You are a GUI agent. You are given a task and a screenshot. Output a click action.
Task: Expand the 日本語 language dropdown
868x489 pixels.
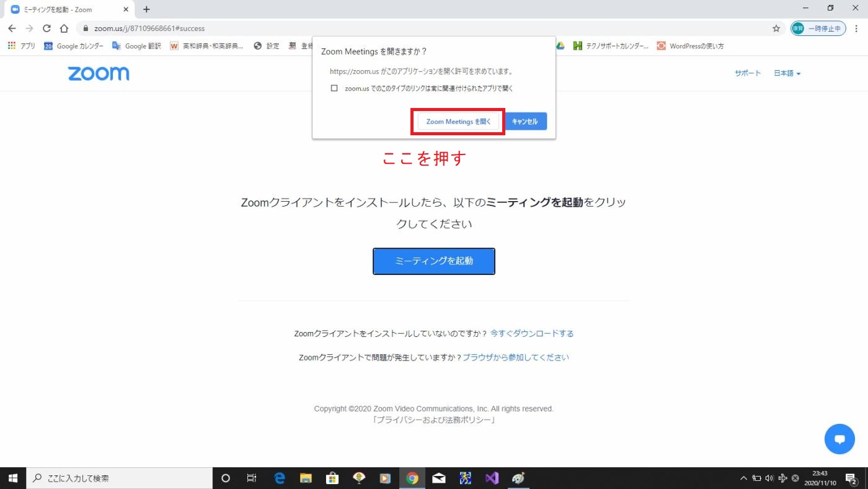(x=787, y=73)
